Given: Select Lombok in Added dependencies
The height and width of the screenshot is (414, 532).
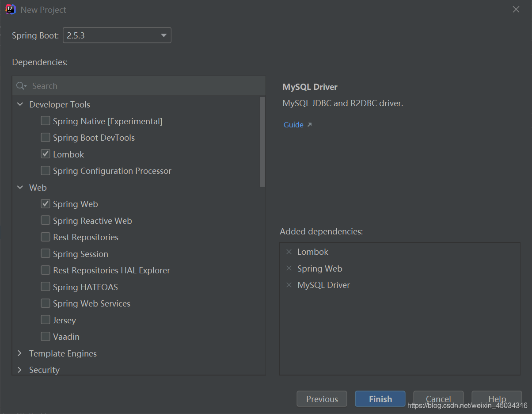Looking at the screenshot, I should click(x=313, y=252).
